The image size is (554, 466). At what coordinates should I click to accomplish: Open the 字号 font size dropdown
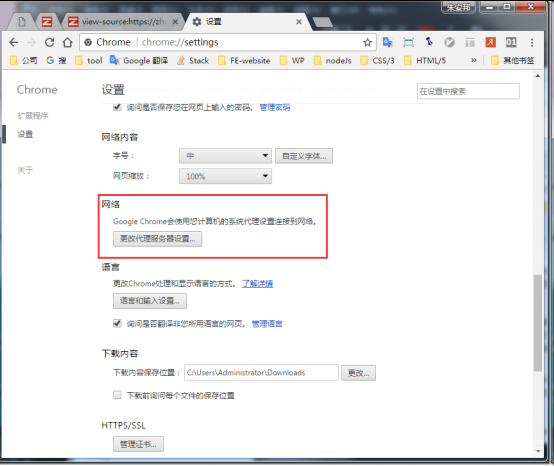(x=225, y=156)
